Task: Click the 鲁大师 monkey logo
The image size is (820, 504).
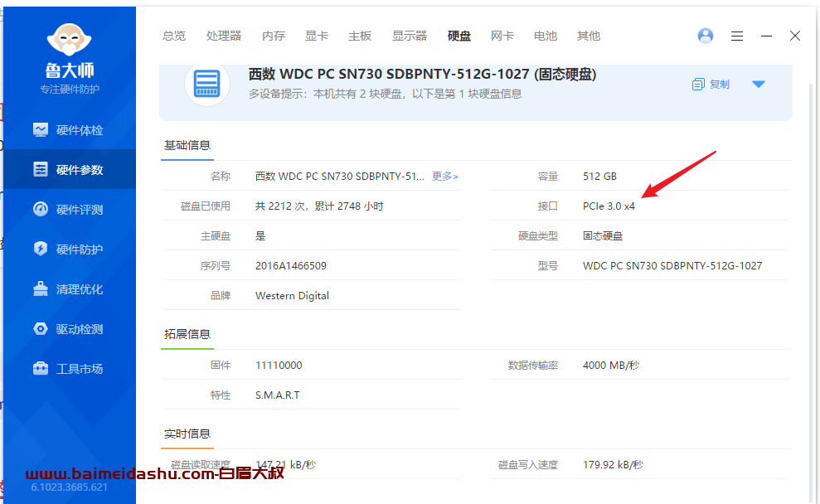Action: point(69,40)
